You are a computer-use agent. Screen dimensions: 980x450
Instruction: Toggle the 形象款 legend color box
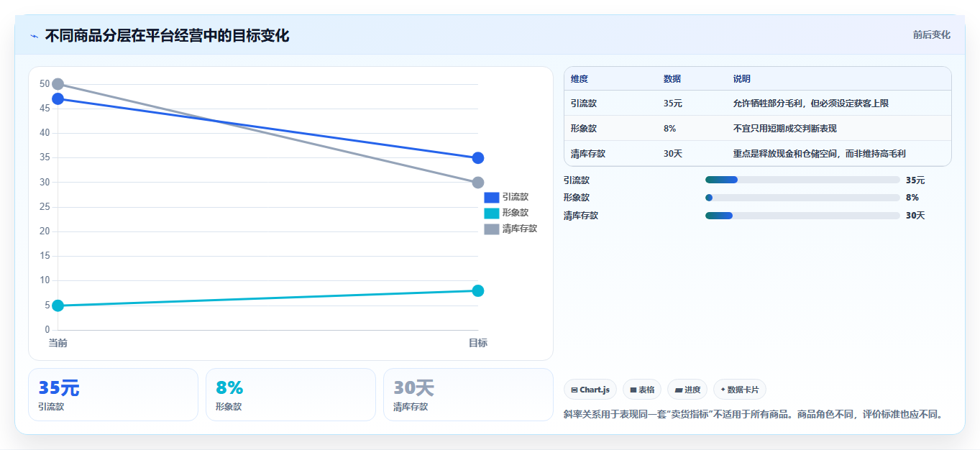491,213
